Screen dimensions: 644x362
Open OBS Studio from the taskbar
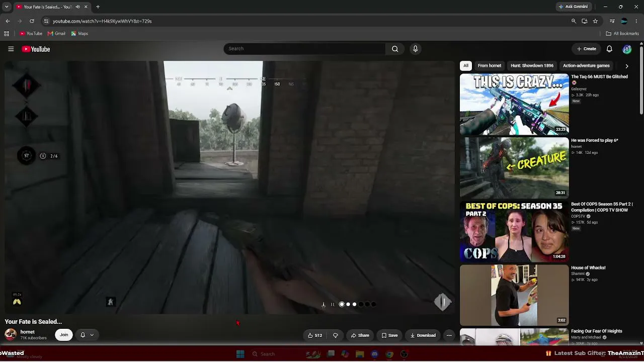pos(404,354)
